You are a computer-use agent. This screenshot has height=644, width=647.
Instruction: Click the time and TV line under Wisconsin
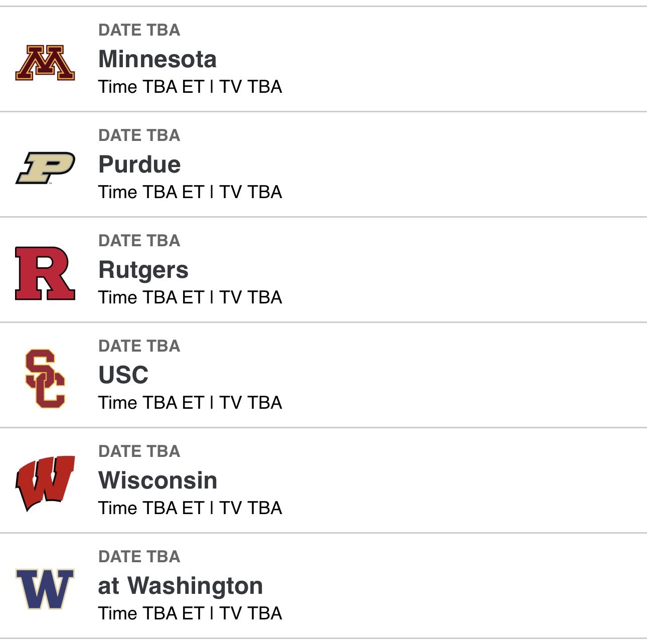[x=190, y=508]
